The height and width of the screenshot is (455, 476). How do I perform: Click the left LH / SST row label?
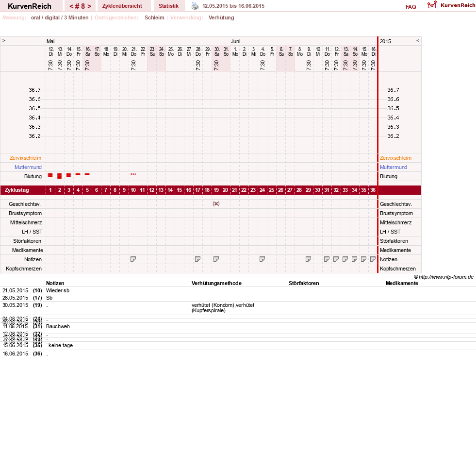[x=32, y=232]
